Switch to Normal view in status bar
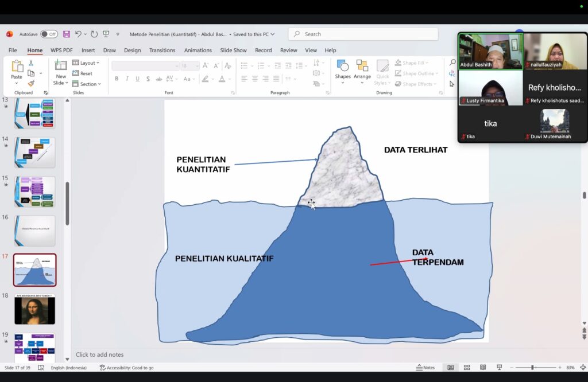 [451, 368]
